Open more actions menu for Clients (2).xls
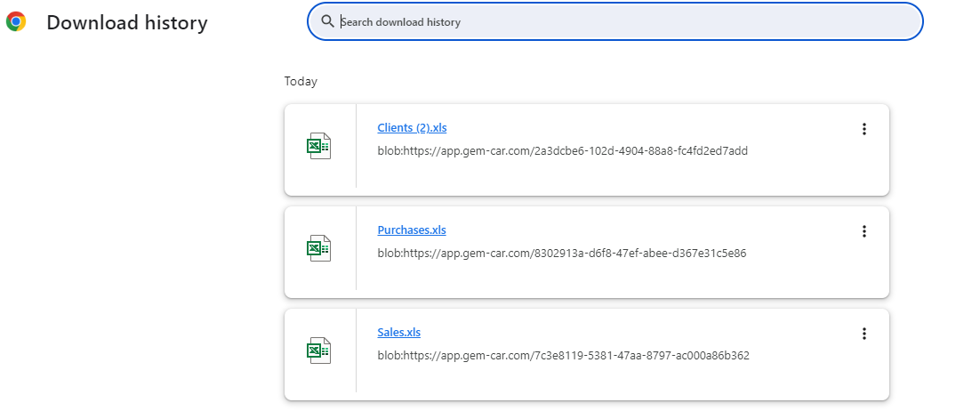This screenshot has width=980, height=411. [x=864, y=129]
